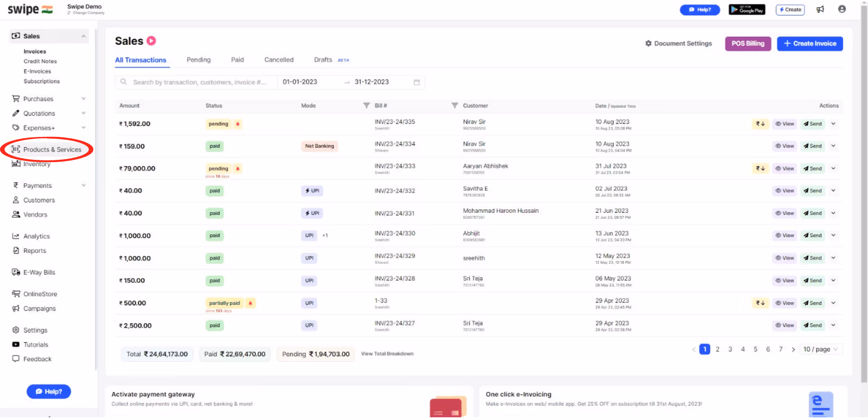Click the Bill # column filter icon
868x420 pixels.
[x=455, y=106]
